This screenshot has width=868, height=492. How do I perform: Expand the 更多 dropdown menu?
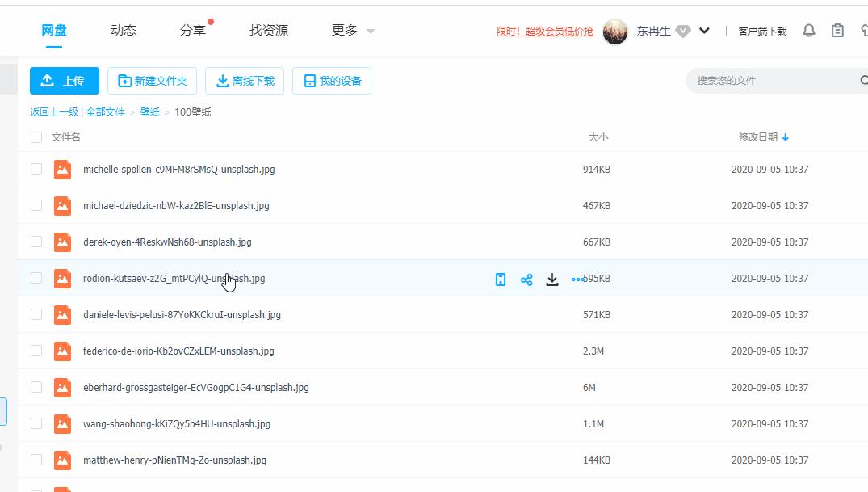(352, 30)
